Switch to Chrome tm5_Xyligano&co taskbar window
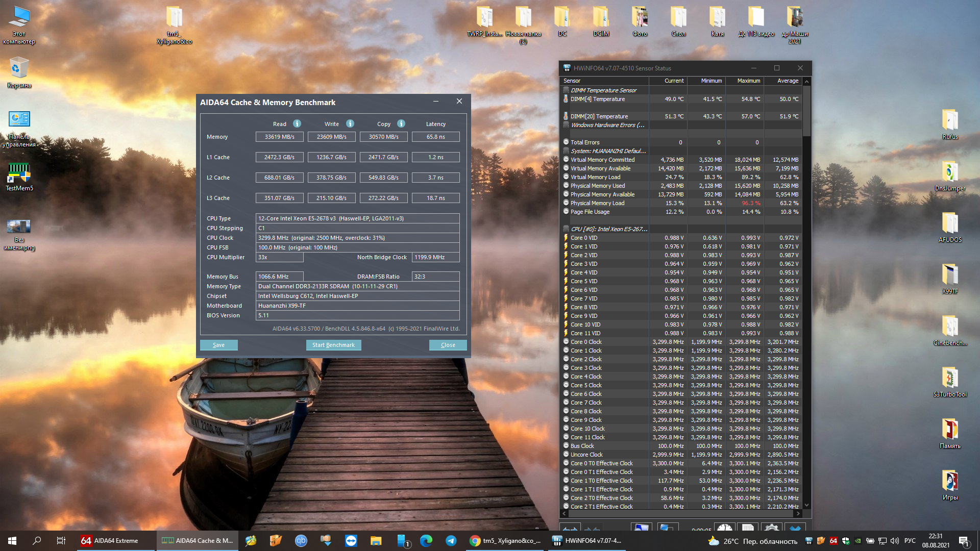The width and height of the screenshot is (980, 551). 505,541
